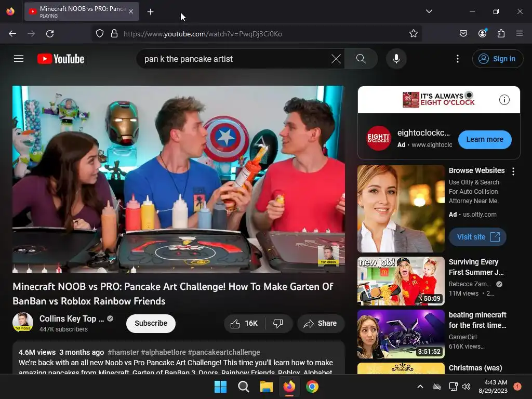Click the #hamster hashtag
This screenshot has width=532, height=399.
point(123,352)
